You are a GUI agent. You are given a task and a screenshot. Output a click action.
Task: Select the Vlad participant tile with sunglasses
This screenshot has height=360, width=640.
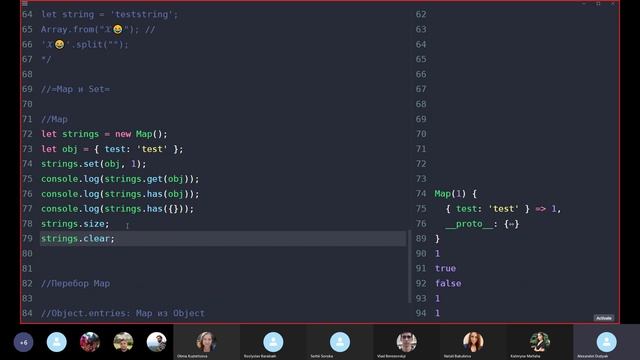[x=407, y=342]
